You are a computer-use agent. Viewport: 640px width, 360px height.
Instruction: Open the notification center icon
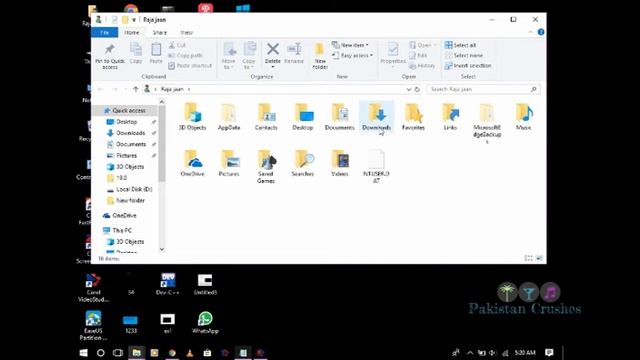tap(549, 353)
